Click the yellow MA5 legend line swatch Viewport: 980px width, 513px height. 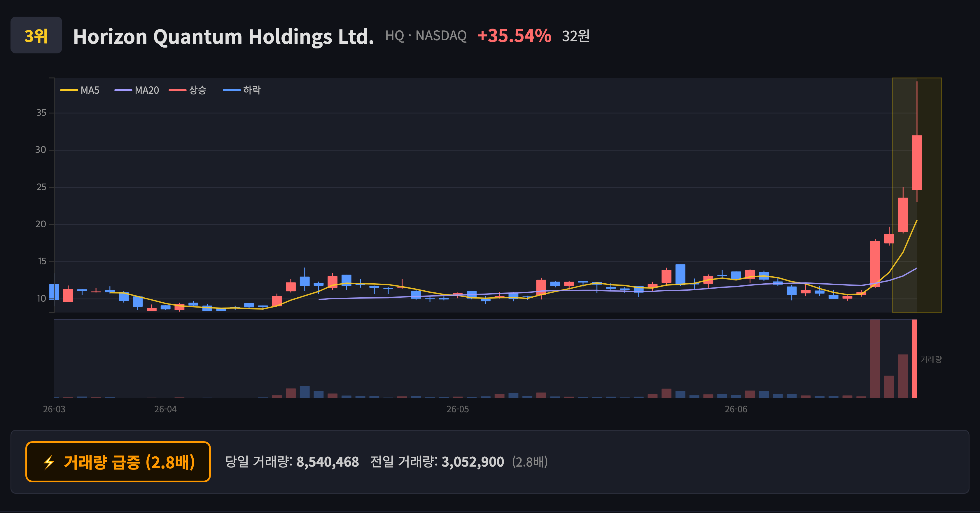pyautogui.click(x=69, y=90)
